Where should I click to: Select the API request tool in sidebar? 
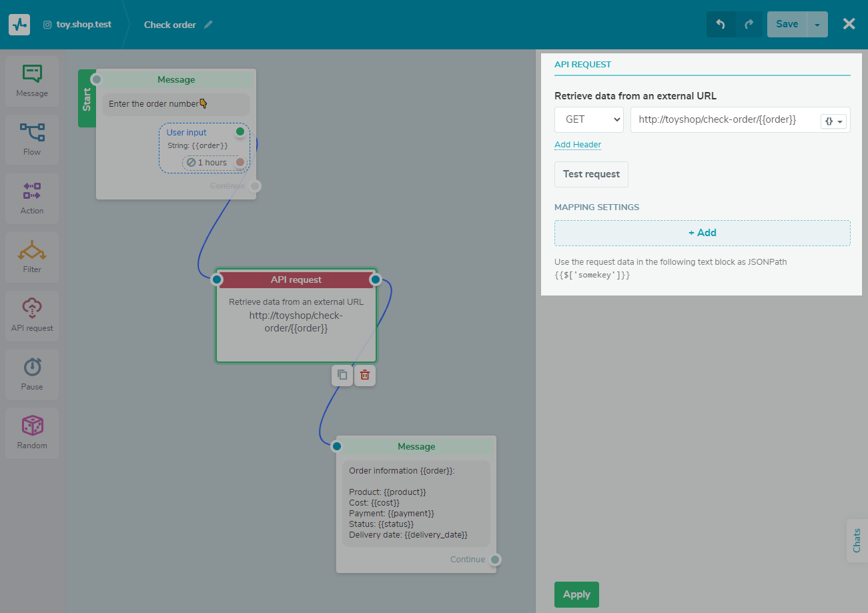click(x=31, y=316)
